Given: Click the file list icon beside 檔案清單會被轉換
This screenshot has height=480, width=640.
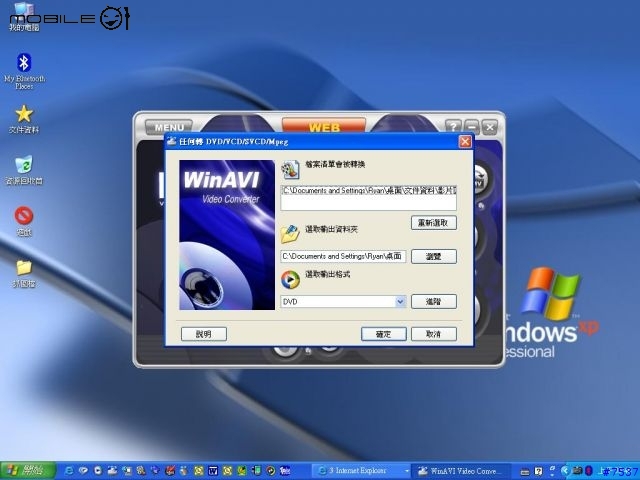Looking at the screenshot, I should [290, 170].
